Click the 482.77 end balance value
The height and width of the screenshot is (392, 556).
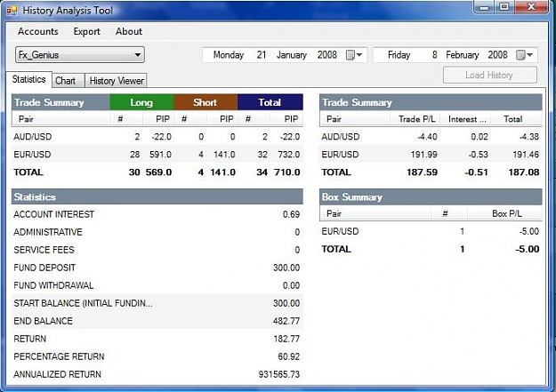(x=286, y=321)
